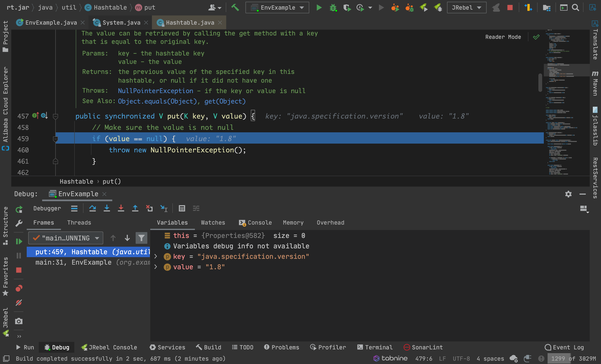Click the Build project hammer icon

tap(235, 8)
